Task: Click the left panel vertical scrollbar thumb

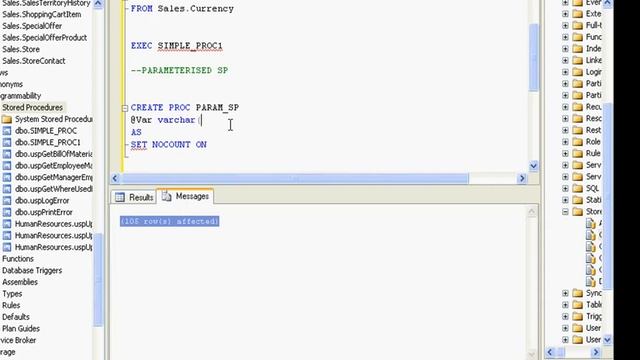Action: click(98, 279)
